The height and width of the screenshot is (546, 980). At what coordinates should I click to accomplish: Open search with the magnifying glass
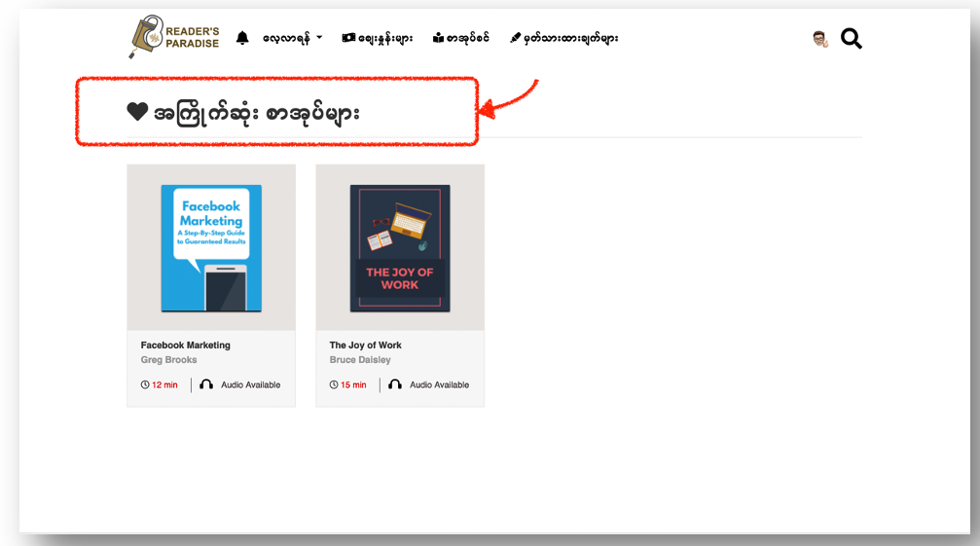[852, 38]
